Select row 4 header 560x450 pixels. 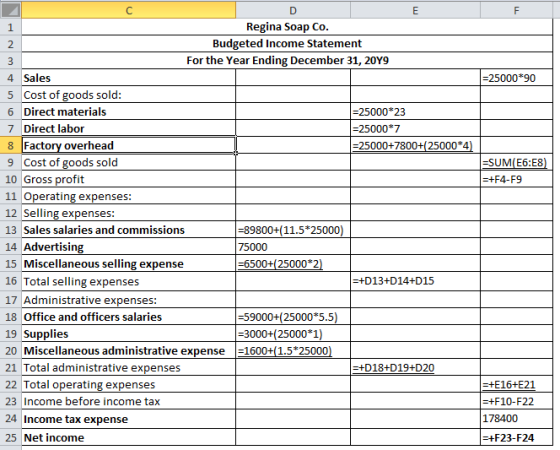[x=11, y=78]
